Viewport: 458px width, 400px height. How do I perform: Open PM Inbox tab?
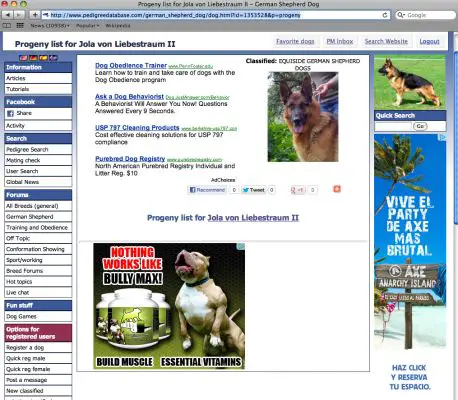pyautogui.click(x=340, y=41)
